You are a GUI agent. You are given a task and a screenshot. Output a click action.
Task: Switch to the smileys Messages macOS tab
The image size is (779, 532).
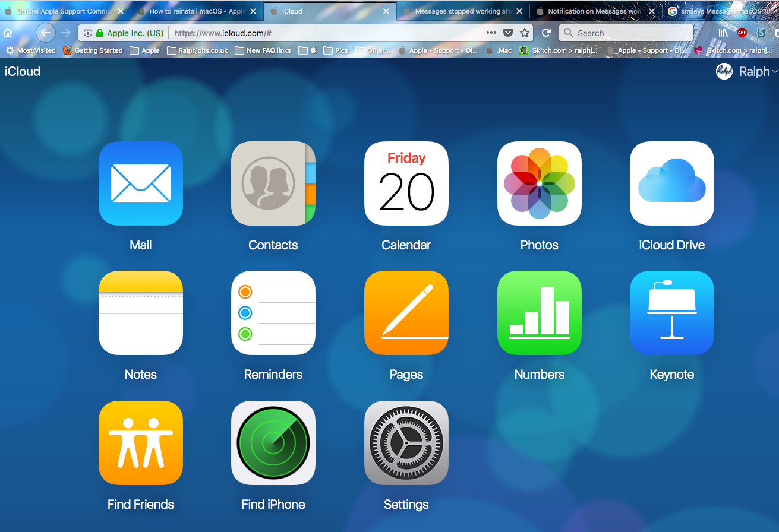click(722, 11)
